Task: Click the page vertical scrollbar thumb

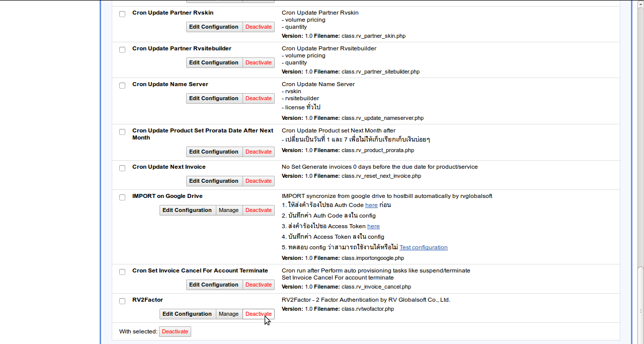Action: tap(640, 304)
